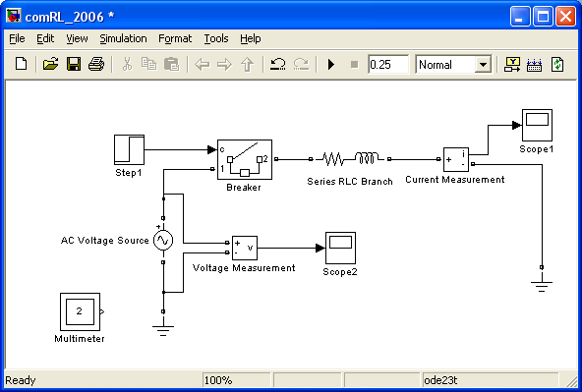582x392 pixels.
Task: Click the 'AC Voltage Source' label text
Action: [x=104, y=241]
